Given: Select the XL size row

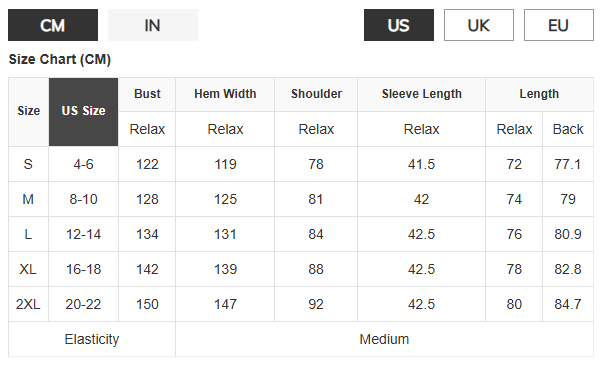Looking at the screenshot, I should (x=301, y=269).
